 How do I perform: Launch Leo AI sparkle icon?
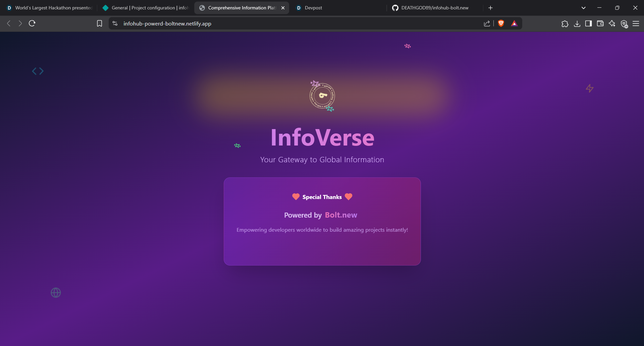click(612, 23)
